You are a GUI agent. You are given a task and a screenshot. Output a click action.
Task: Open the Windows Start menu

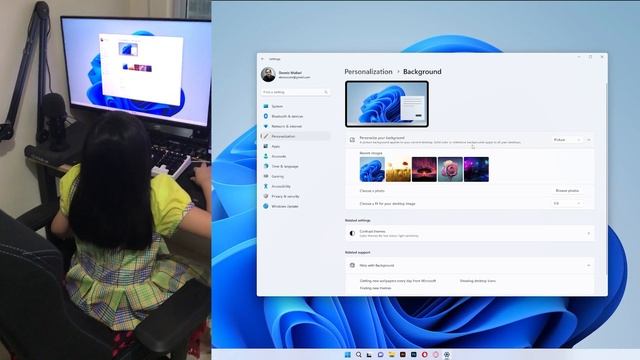(347, 355)
